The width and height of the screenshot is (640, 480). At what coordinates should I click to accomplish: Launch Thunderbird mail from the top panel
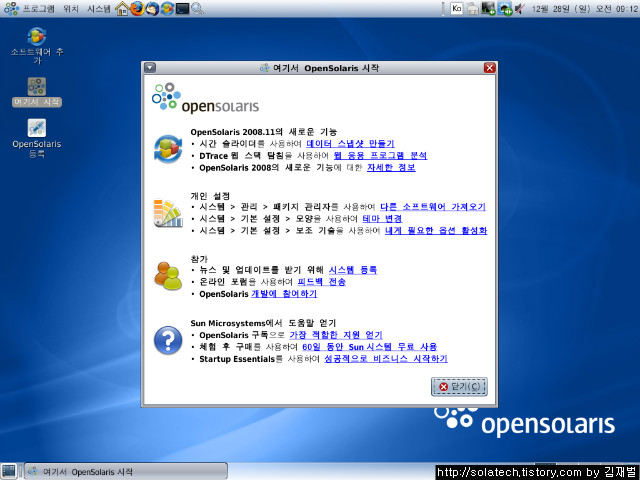tap(152, 9)
